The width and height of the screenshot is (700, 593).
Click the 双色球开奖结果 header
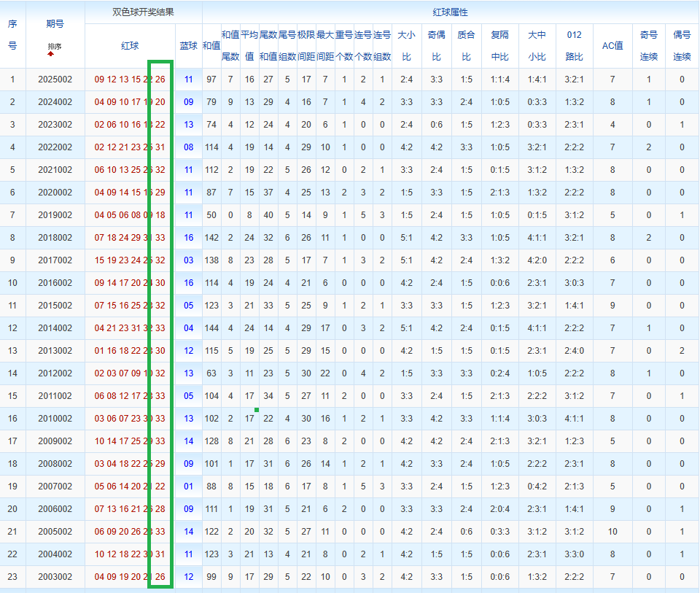pos(143,12)
